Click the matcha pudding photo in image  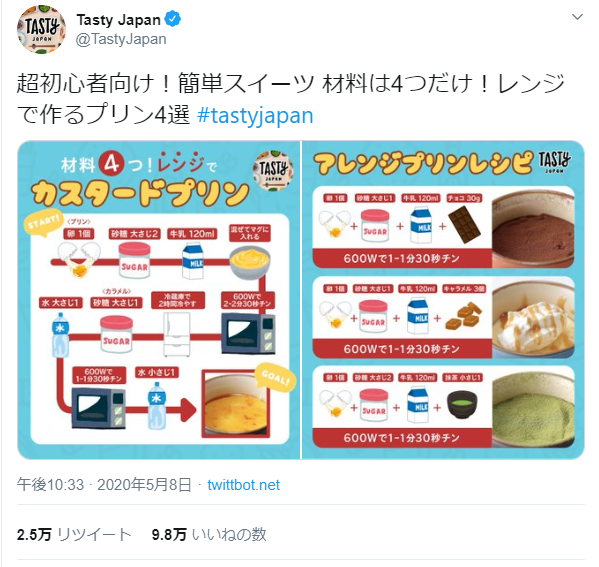tap(533, 407)
